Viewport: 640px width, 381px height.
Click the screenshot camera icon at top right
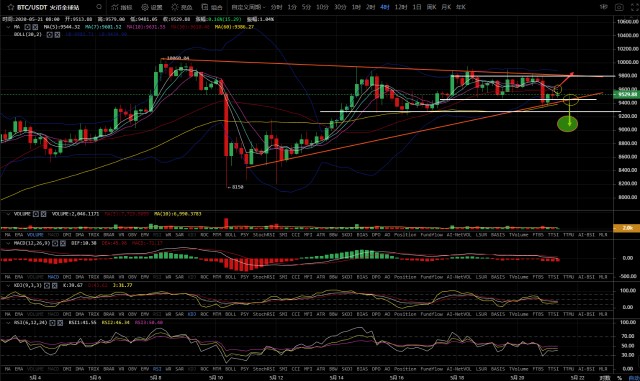pyautogui.click(x=619, y=7)
